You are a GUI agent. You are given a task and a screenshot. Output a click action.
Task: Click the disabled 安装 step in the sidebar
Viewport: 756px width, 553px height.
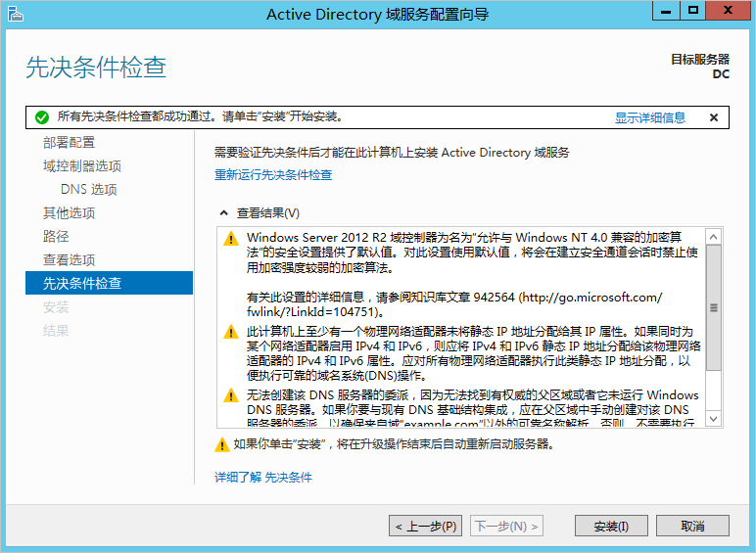coord(56,307)
